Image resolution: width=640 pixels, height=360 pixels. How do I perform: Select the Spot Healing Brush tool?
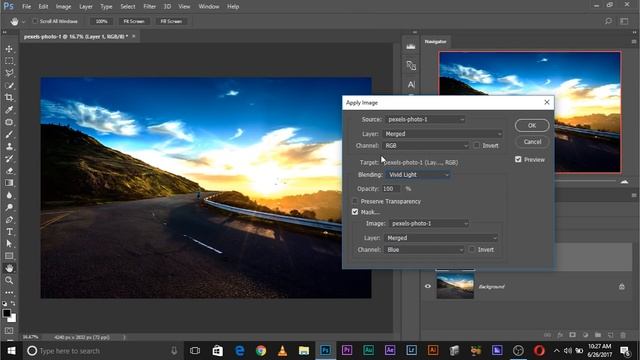pos(9,122)
